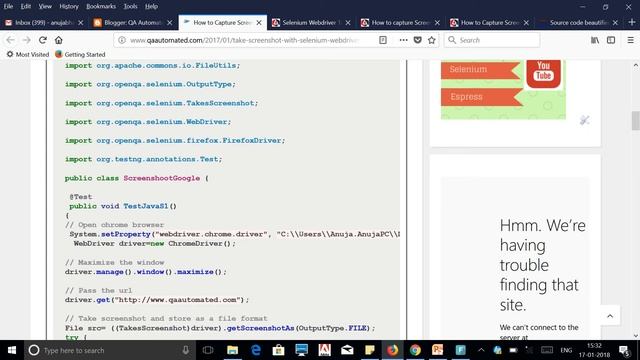The height and width of the screenshot is (360, 640).
Task: Open Windows Start menu
Action: click(x=12, y=350)
